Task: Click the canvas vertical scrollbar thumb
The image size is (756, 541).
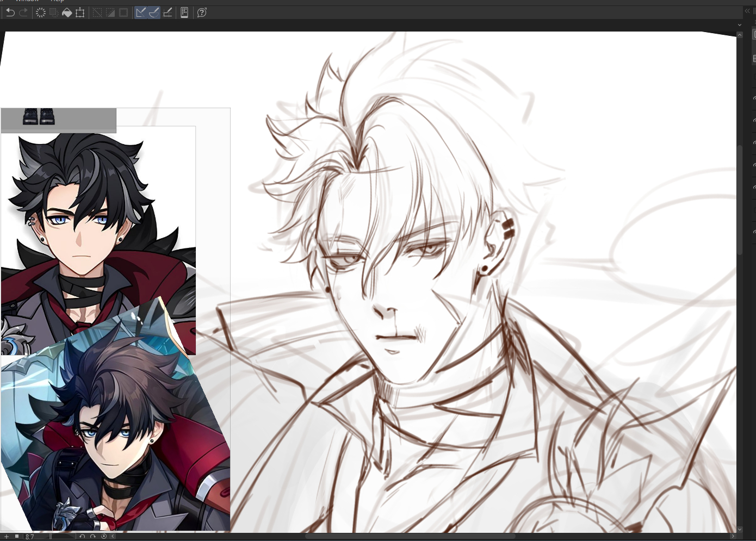Action: 740,198
